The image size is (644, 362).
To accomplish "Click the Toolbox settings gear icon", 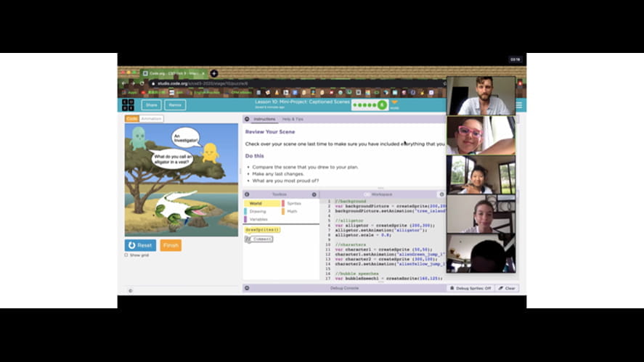I will [314, 194].
